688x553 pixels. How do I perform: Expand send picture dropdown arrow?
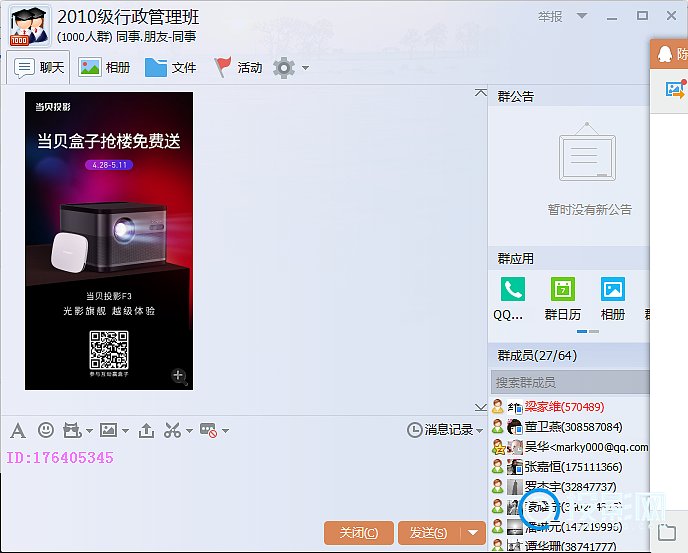125,431
